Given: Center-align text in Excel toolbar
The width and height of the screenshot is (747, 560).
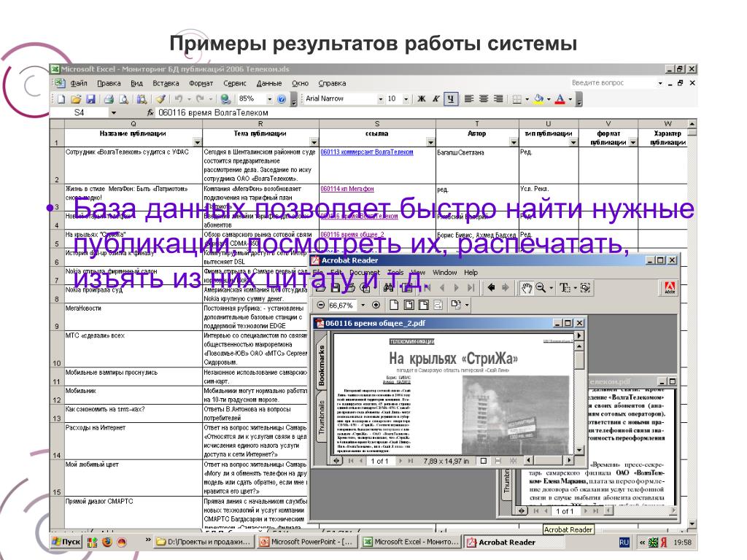Looking at the screenshot, I should [x=484, y=99].
